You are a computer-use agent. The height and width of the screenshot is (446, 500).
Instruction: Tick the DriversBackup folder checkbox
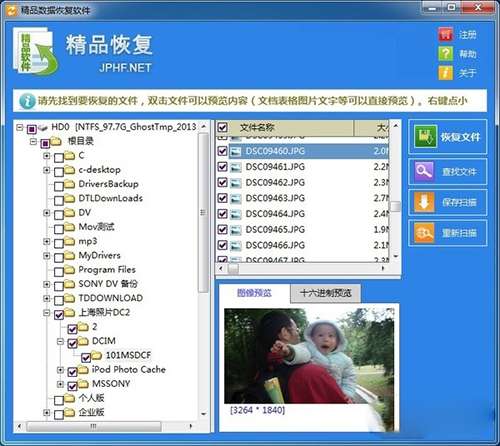tap(59, 186)
